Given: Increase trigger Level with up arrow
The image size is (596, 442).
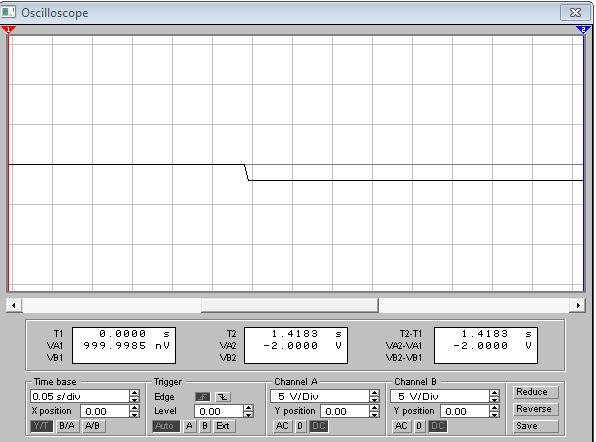Looking at the screenshot, I should pyautogui.click(x=248, y=408).
